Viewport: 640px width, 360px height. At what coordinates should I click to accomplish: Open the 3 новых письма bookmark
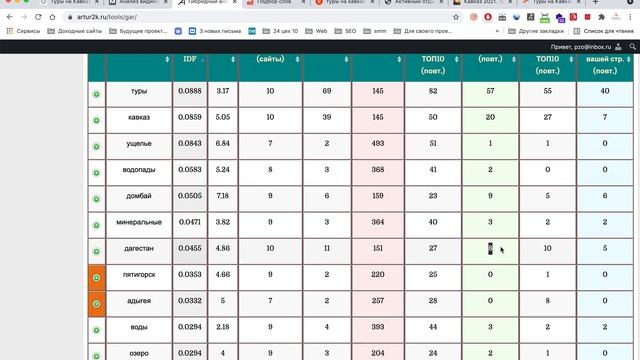tap(215, 31)
